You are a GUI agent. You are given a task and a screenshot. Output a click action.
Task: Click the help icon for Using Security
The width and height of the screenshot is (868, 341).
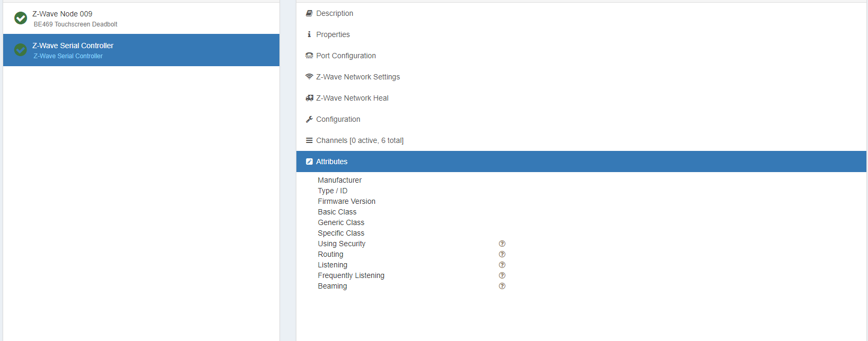pyautogui.click(x=502, y=244)
